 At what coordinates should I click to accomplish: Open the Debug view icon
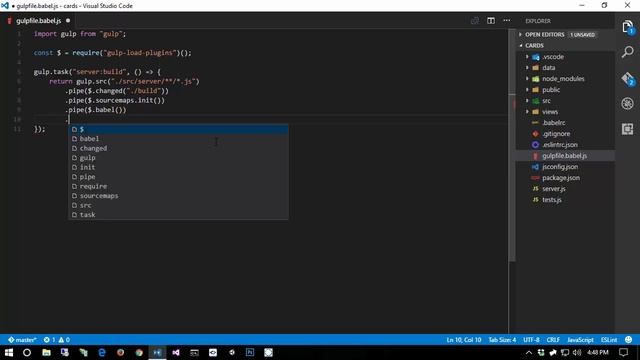pyautogui.click(x=628, y=104)
